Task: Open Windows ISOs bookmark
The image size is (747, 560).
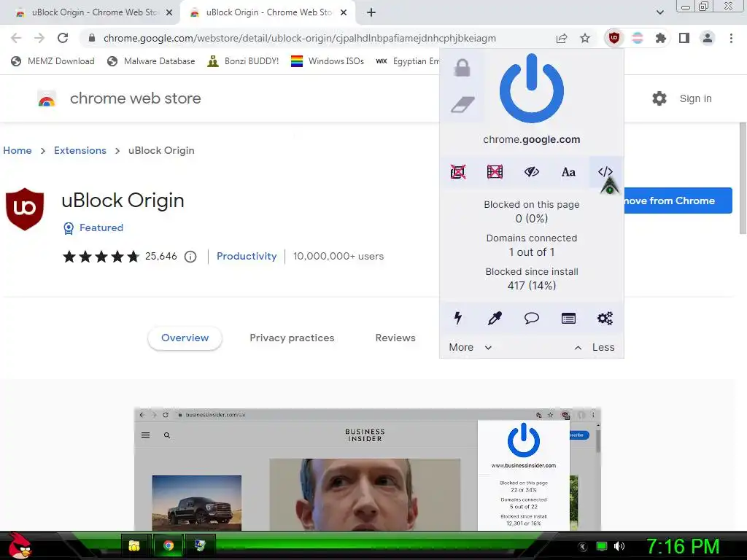Action: coord(328,61)
